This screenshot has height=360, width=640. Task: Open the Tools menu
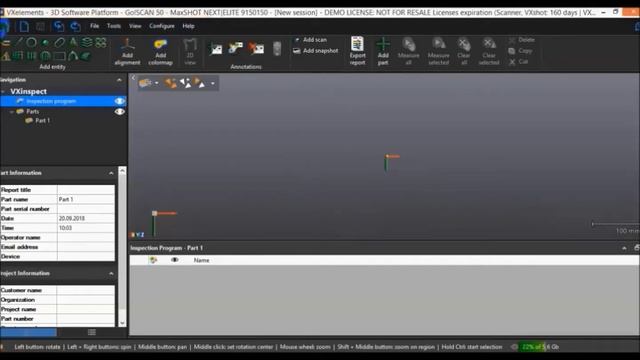pos(114,26)
